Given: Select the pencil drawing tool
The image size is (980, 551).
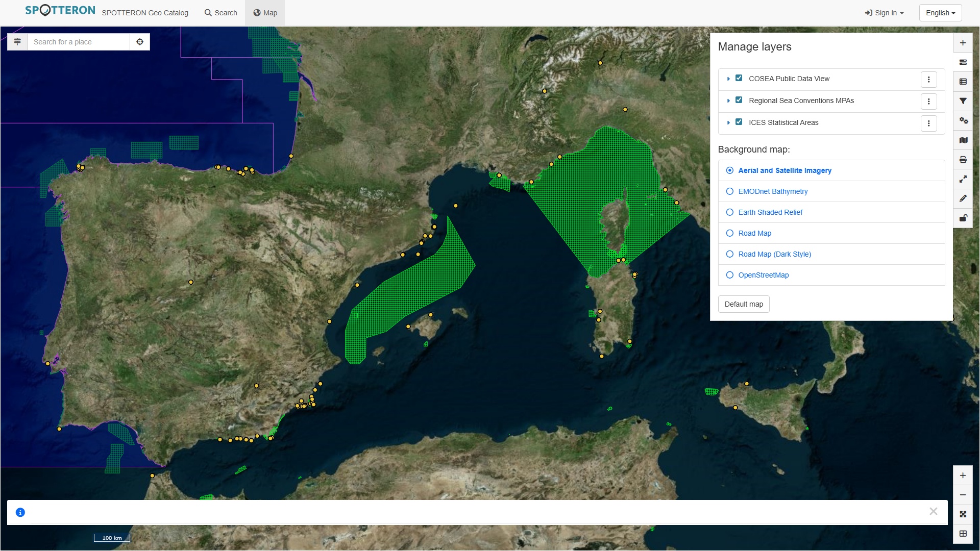Looking at the screenshot, I should click(x=963, y=198).
